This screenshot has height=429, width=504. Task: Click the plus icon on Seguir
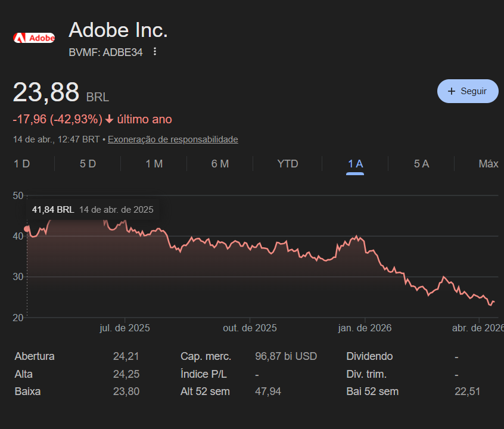pyautogui.click(x=452, y=91)
